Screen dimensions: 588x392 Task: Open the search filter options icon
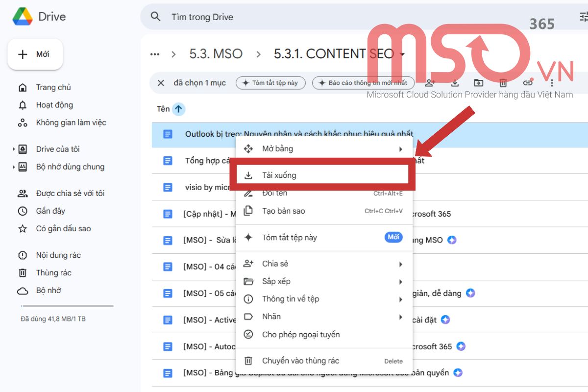[583, 17]
